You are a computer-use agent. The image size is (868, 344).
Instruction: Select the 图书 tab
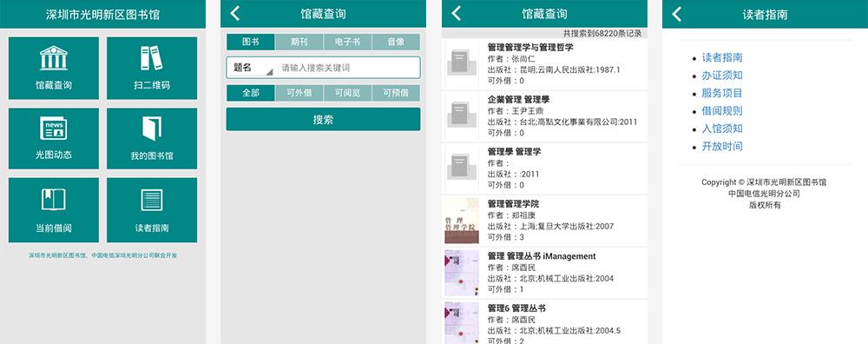click(251, 42)
